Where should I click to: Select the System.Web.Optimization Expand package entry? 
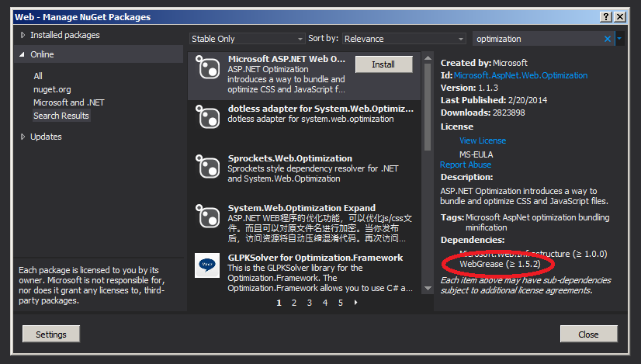point(304,223)
